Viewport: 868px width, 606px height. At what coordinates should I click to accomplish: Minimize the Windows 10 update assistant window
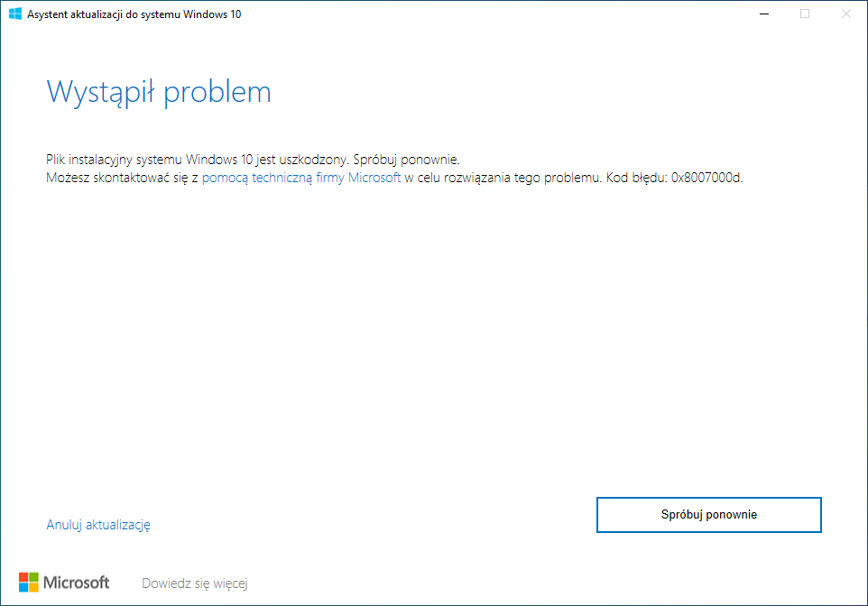click(x=764, y=14)
